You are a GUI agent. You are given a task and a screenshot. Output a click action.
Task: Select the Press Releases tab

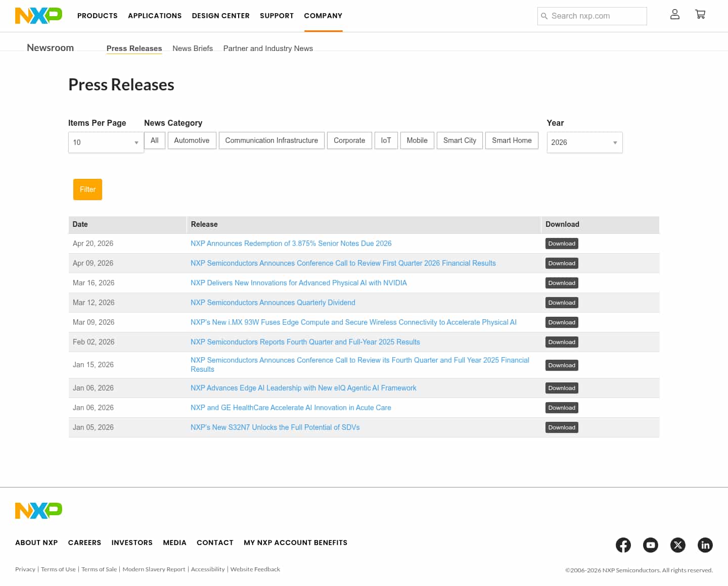[134, 48]
